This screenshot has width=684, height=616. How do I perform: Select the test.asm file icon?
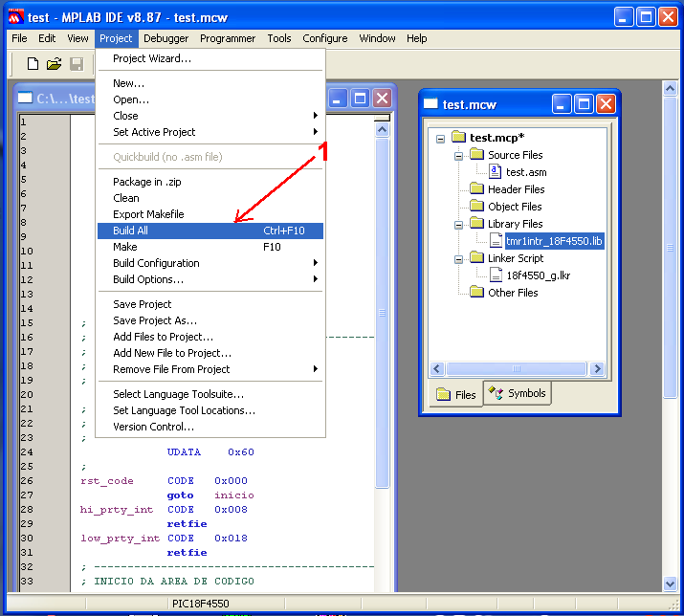click(495, 171)
